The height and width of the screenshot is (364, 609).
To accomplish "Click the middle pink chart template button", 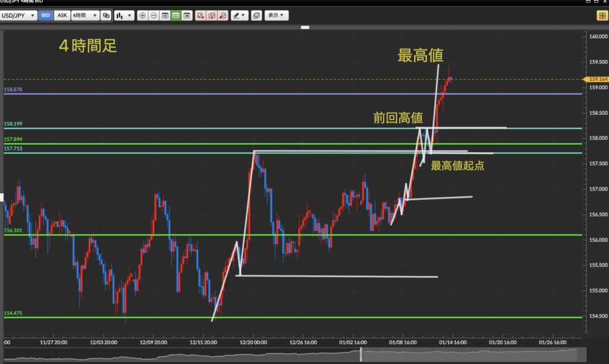I will point(212,15).
